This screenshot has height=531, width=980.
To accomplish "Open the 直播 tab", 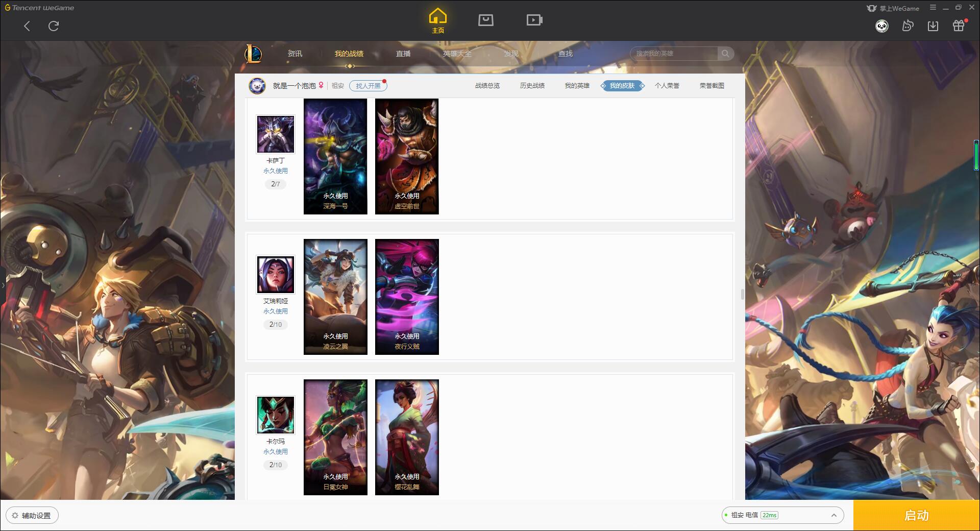I will click(x=403, y=54).
